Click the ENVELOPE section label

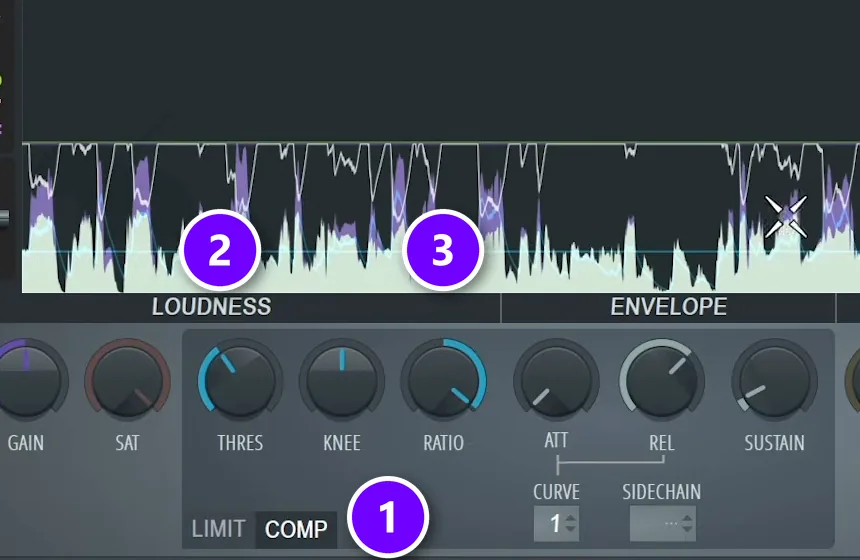pos(669,307)
